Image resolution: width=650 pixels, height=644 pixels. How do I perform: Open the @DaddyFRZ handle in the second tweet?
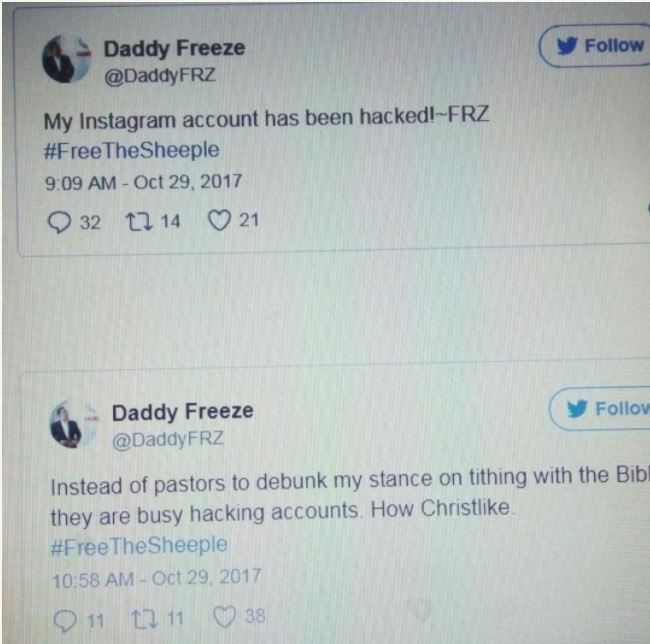pos(168,440)
